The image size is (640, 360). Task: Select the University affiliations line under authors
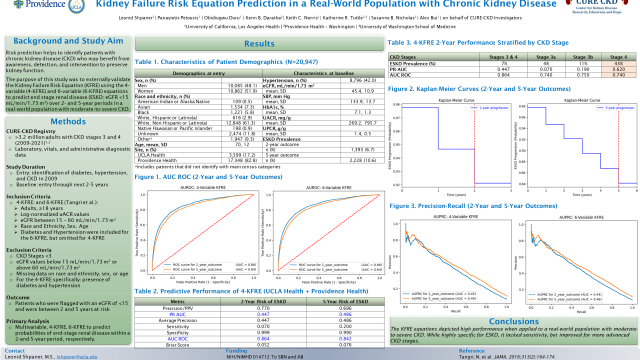click(x=320, y=27)
